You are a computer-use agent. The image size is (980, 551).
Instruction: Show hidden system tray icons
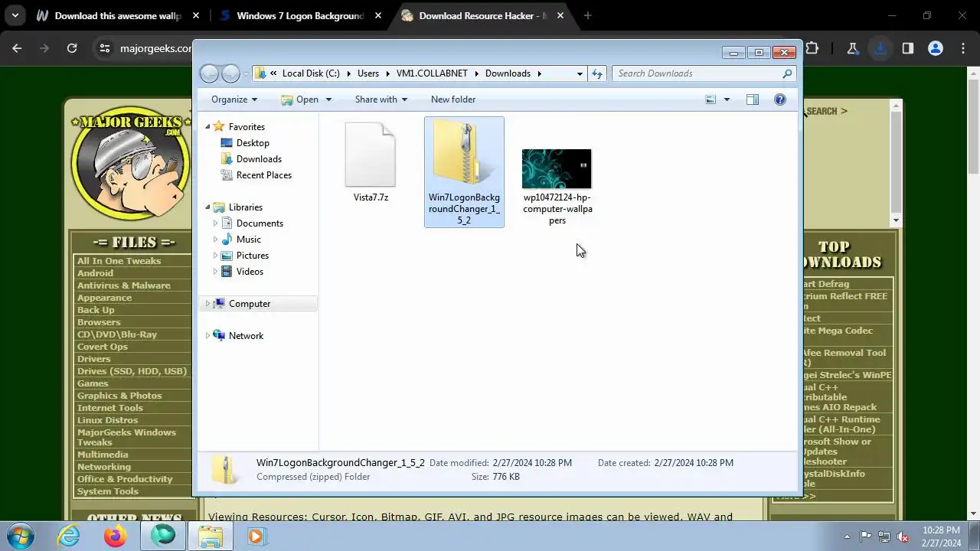click(847, 536)
